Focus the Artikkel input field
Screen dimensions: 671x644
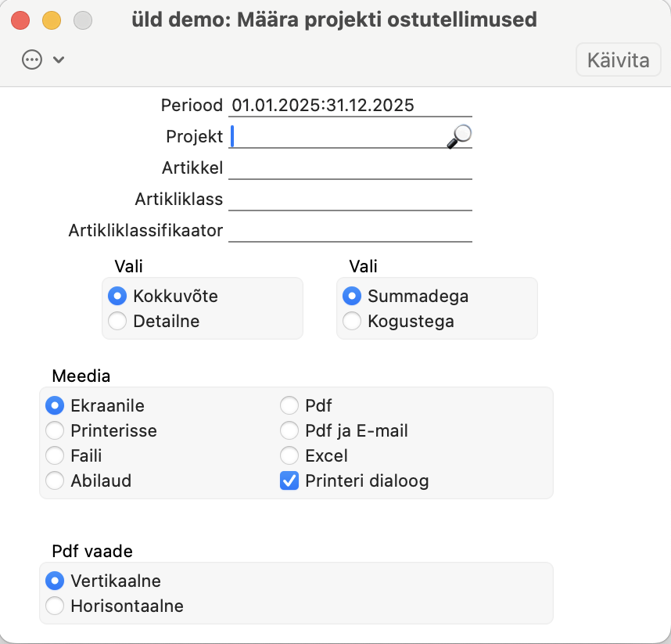click(x=350, y=168)
